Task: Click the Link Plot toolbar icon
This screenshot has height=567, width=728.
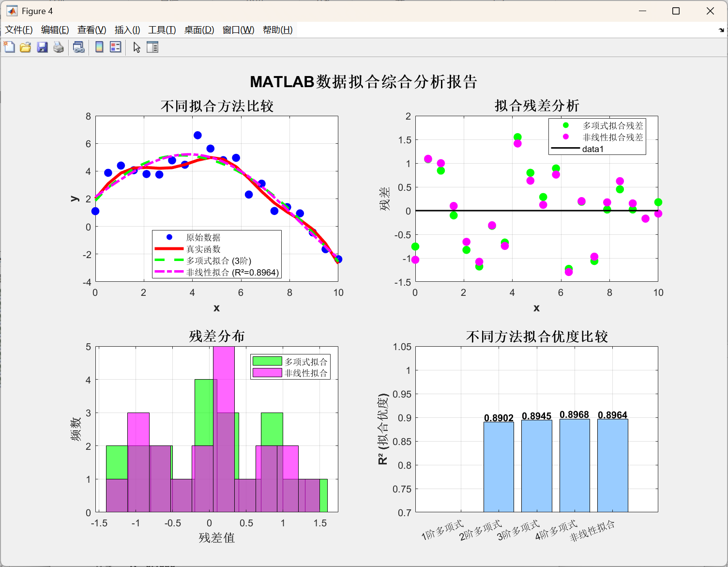Action: [x=78, y=47]
